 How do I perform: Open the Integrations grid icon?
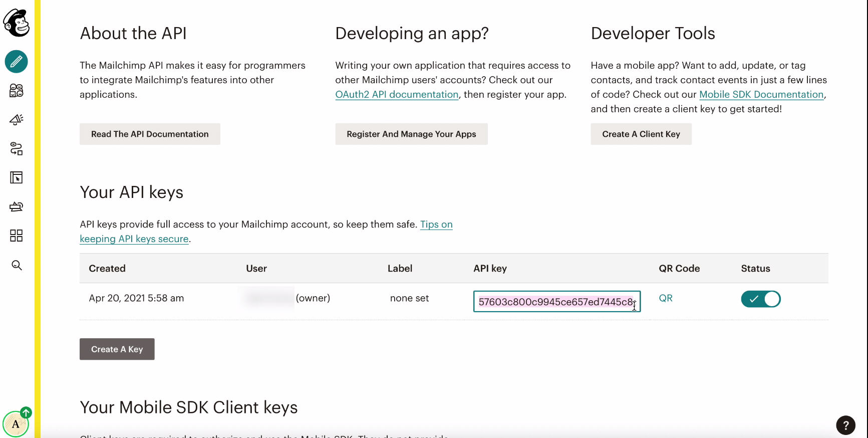pyautogui.click(x=17, y=236)
